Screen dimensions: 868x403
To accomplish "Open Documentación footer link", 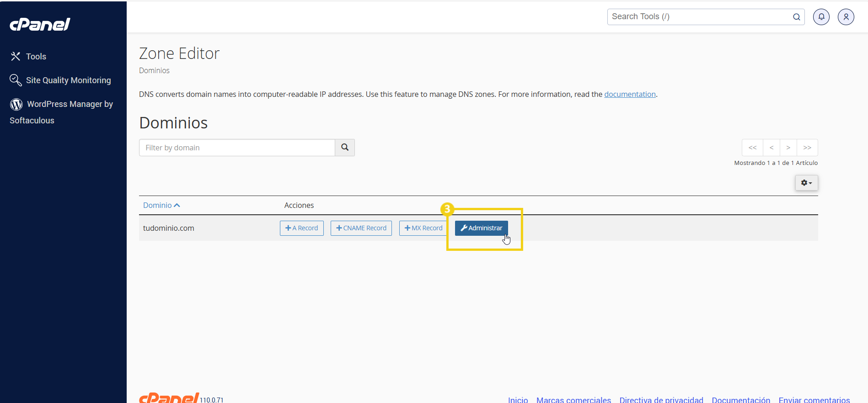I will (x=741, y=400).
